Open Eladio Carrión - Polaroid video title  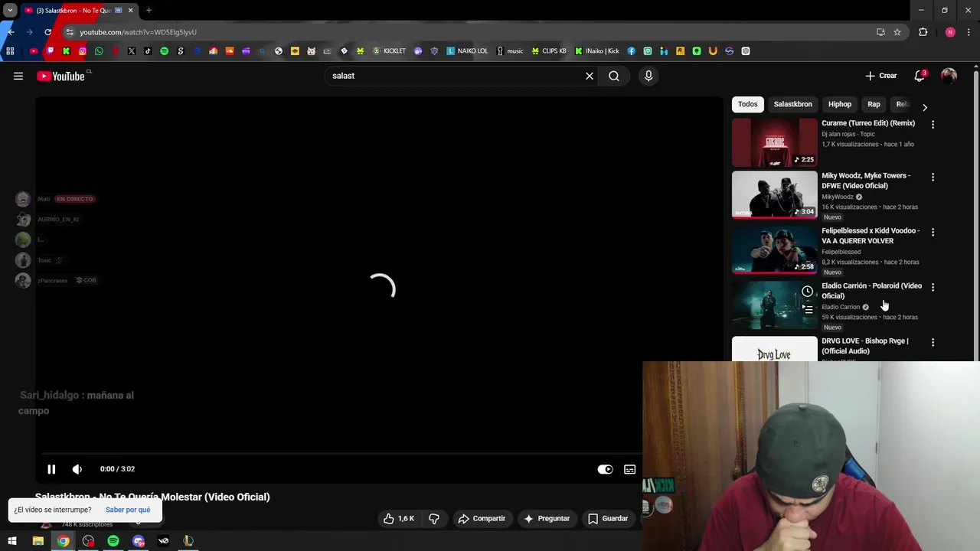click(x=871, y=291)
